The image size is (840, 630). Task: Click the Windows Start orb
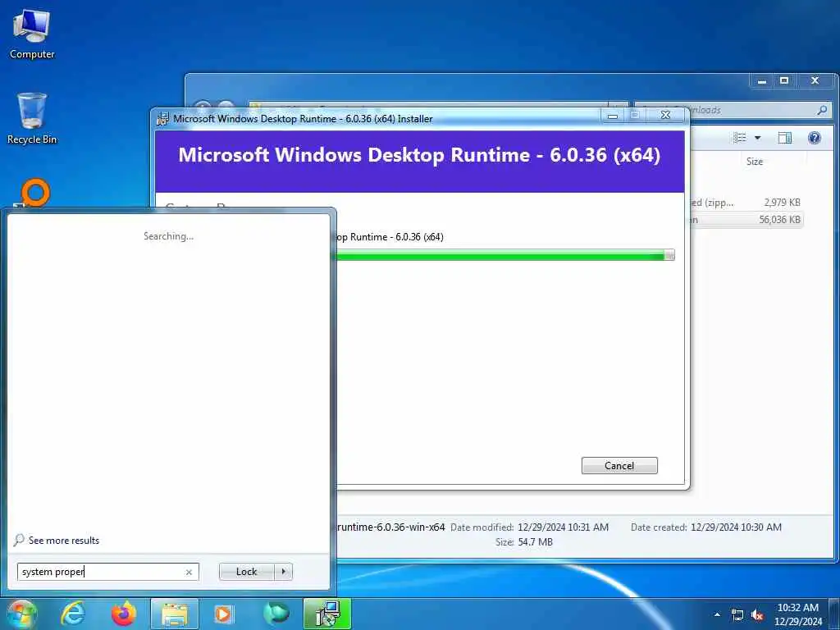[21, 614]
